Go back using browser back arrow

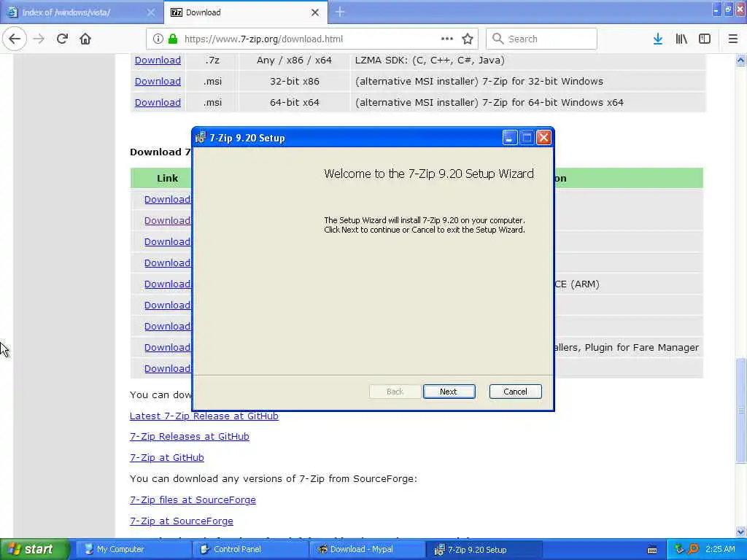(15, 39)
